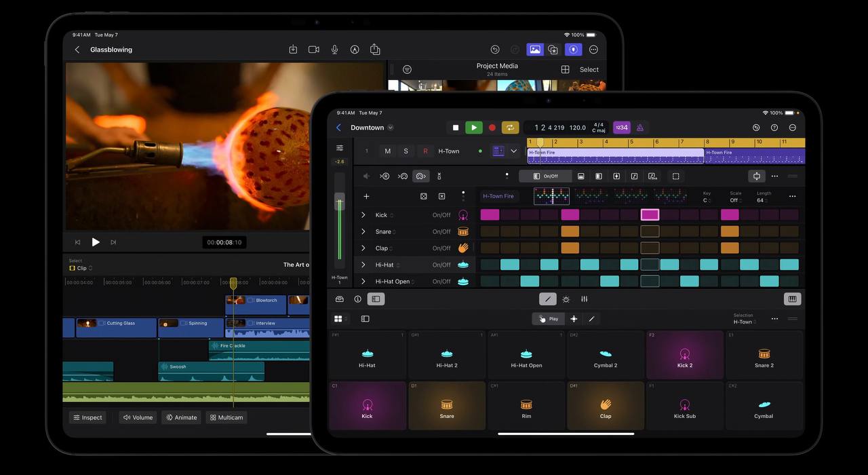Tap the voiceover microphone icon
Screen dimensions: 868x475
click(x=334, y=50)
